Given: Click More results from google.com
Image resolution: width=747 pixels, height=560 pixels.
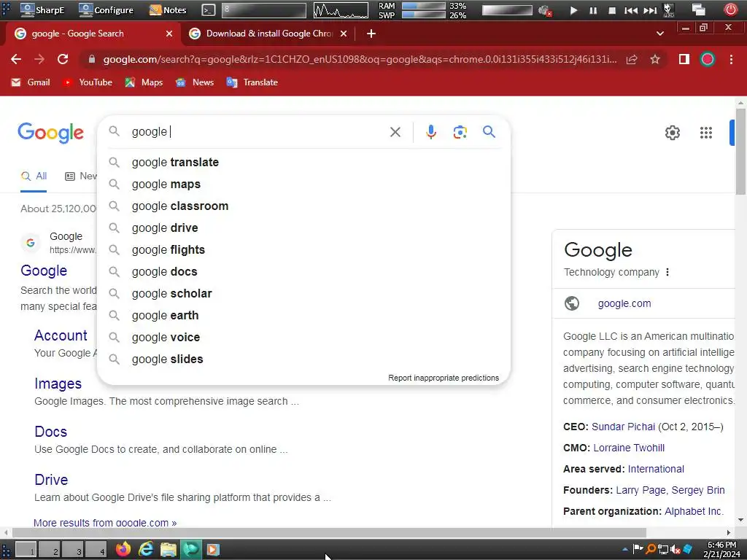Looking at the screenshot, I should 105,522.
